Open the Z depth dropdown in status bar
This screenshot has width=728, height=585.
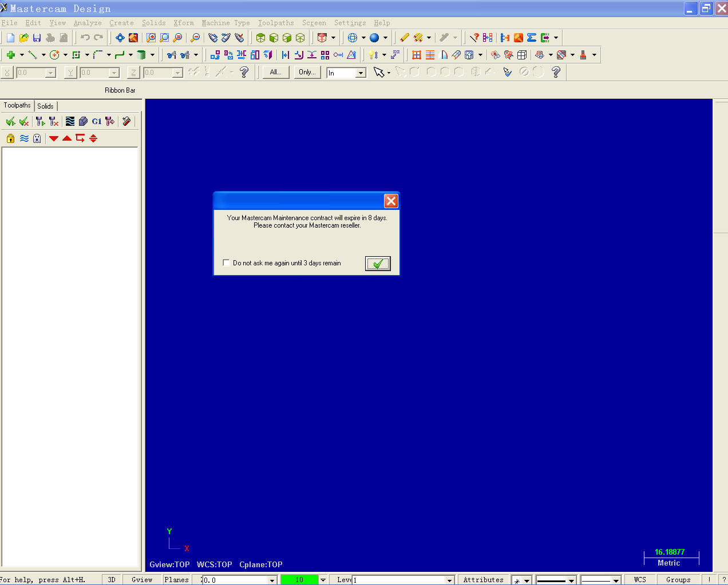[x=272, y=580]
